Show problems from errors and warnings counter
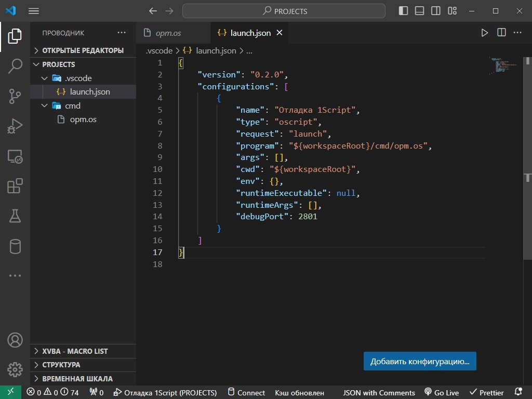Image resolution: width=532 pixels, height=399 pixels. click(52, 393)
